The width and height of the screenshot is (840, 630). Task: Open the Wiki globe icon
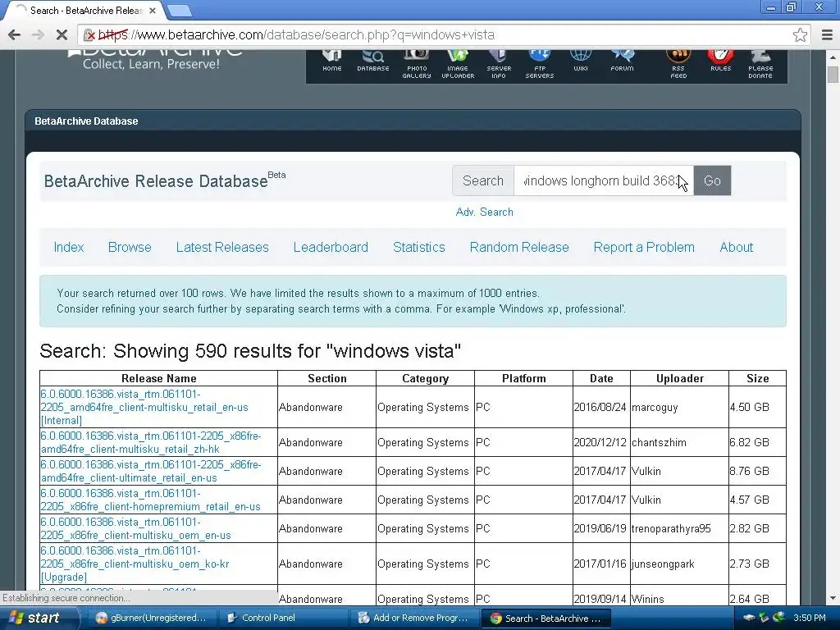click(581, 60)
